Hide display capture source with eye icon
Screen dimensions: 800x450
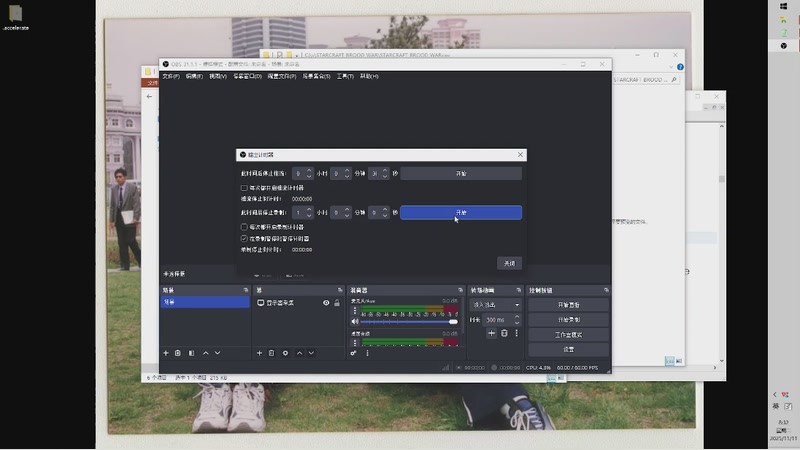click(x=326, y=303)
